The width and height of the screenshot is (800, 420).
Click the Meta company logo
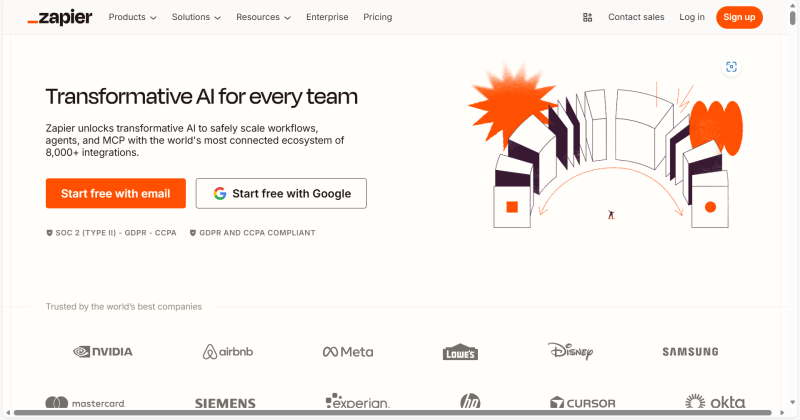pos(347,351)
